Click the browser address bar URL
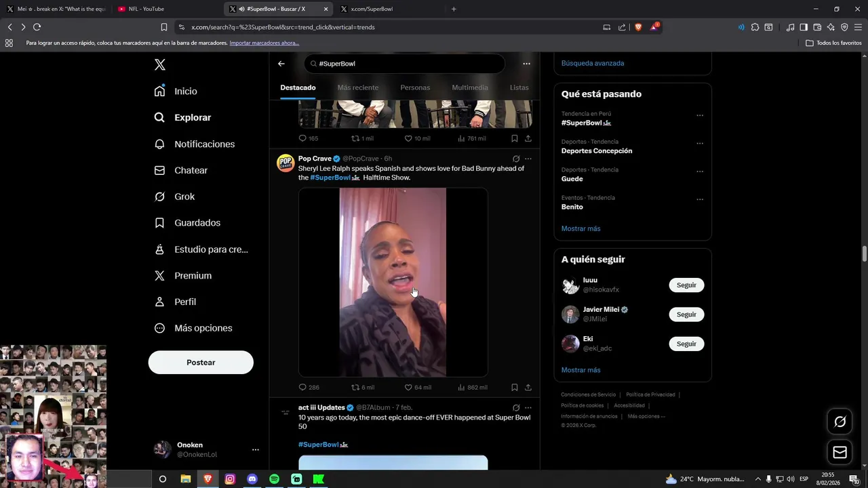This screenshot has height=488, width=868. (x=283, y=27)
